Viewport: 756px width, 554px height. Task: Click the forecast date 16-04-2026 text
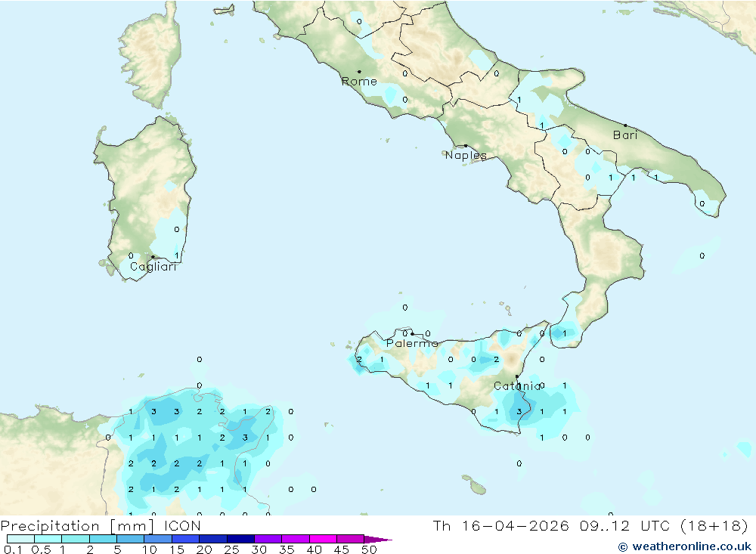coord(516,525)
